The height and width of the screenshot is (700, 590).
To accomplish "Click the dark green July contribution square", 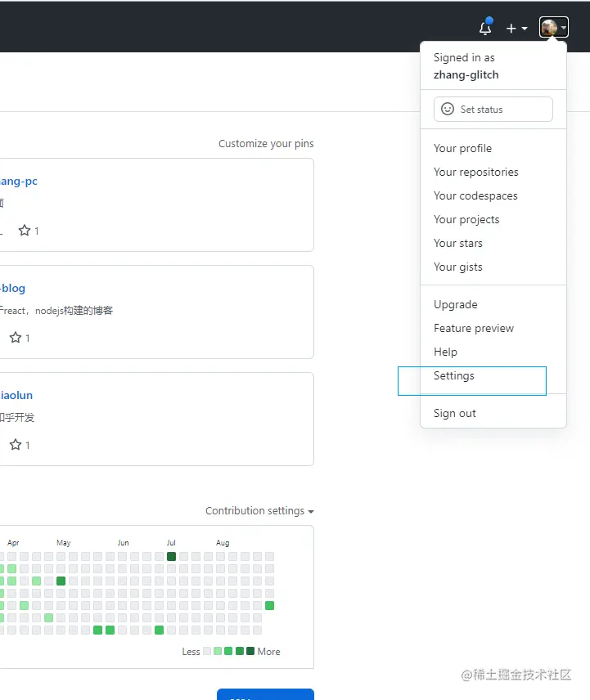I will pos(171,557).
